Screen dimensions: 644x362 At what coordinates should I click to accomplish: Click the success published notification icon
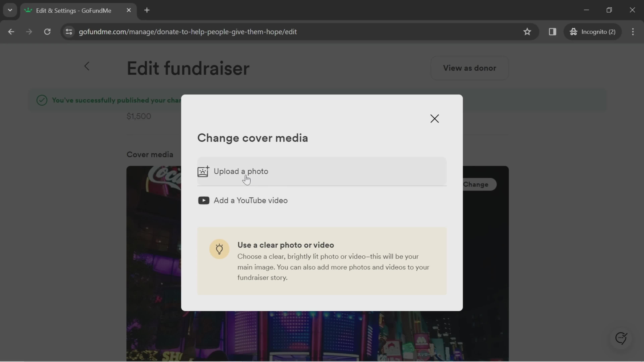(x=42, y=100)
